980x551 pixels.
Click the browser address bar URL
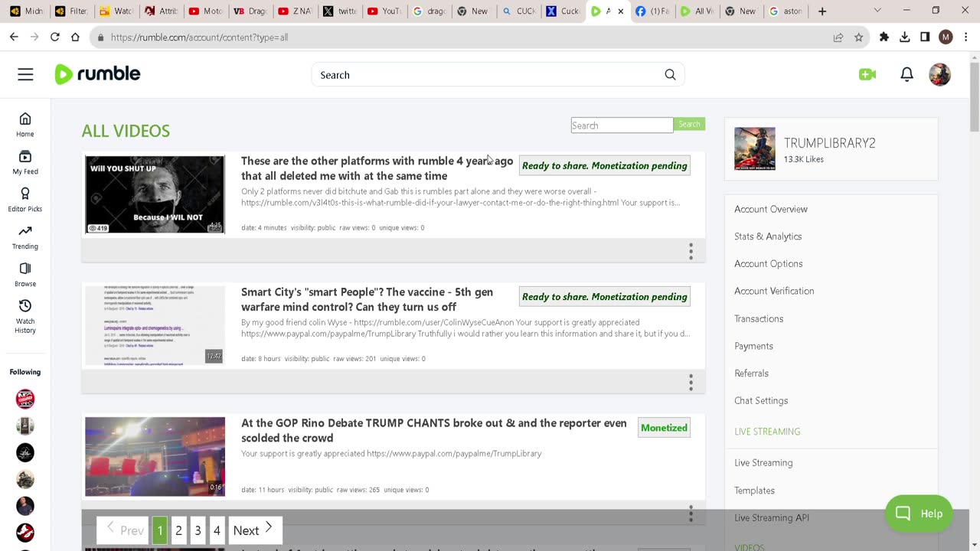click(x=199, y=37)
